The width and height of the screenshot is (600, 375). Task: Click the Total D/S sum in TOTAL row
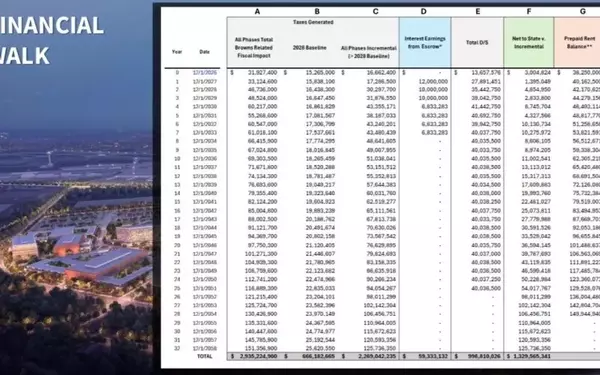pos(484,356)
